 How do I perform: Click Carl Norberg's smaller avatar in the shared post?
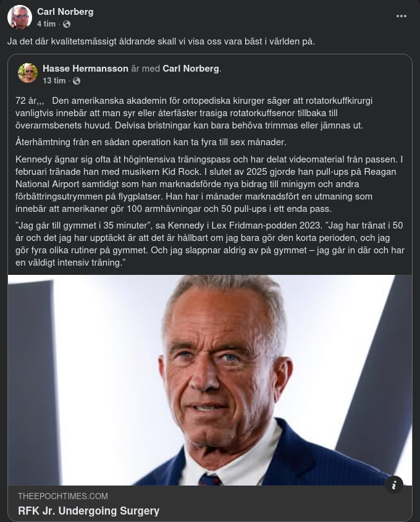pos(28,73)
